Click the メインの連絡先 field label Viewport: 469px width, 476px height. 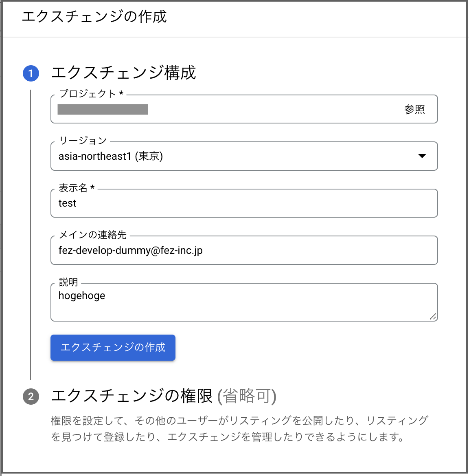92,235
